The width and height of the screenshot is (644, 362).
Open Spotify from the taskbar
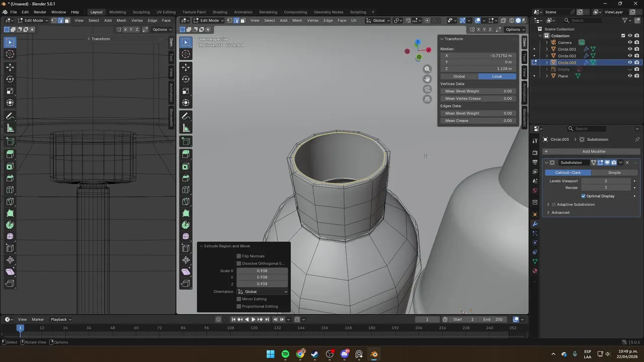285,354
